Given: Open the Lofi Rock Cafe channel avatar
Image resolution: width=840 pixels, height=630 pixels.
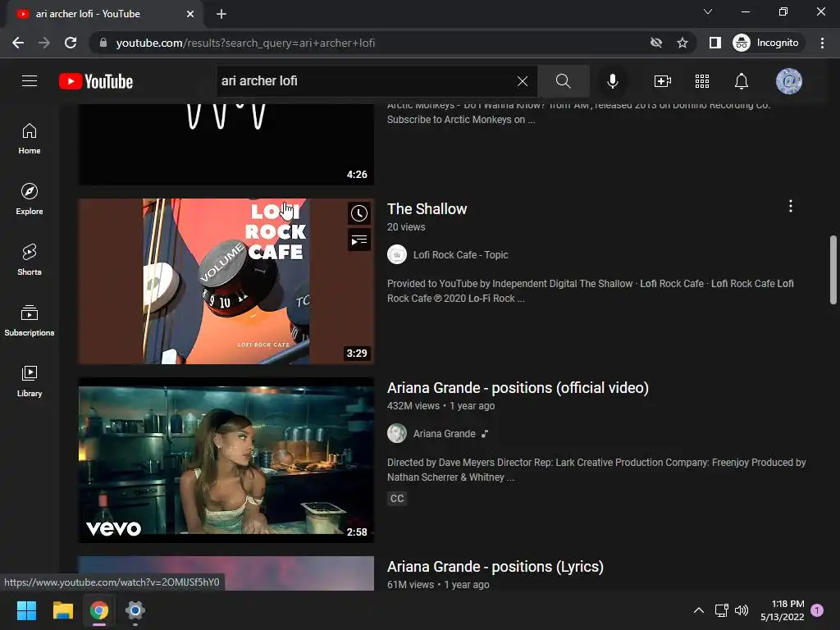Looking at the screenshot, I should [x=397, y=254].
